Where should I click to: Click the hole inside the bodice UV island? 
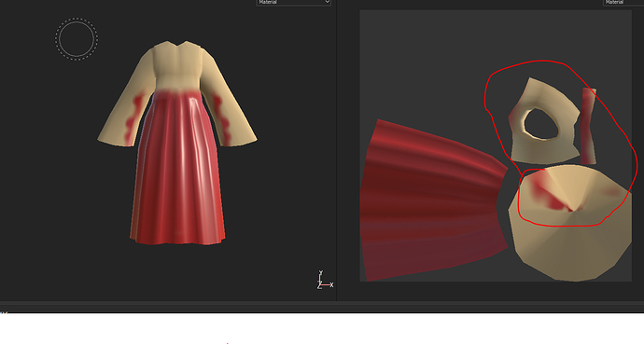pos(541,124)
